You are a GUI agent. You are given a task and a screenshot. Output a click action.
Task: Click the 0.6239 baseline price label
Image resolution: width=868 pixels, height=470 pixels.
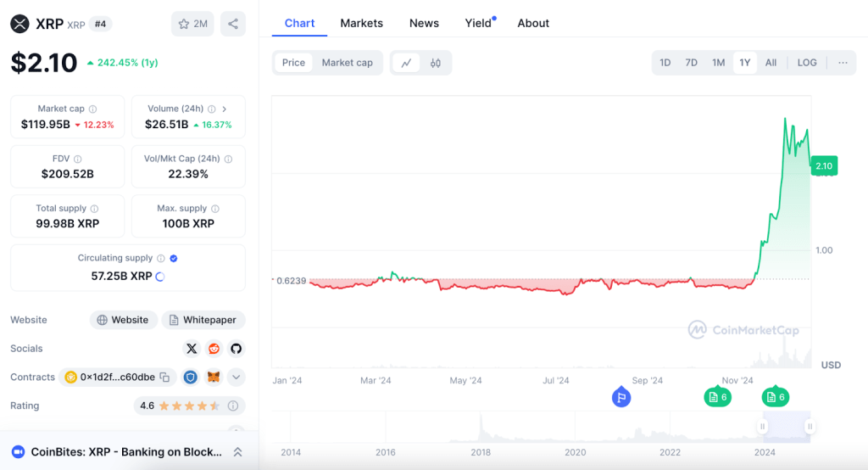tap(290, 281)
